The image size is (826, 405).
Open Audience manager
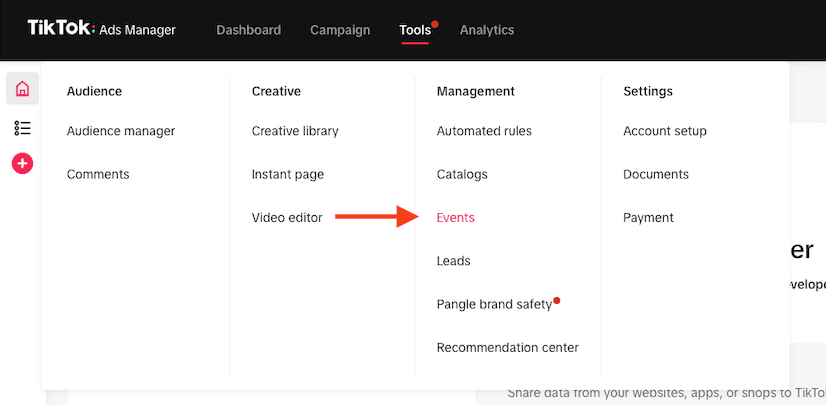point(121,131)
